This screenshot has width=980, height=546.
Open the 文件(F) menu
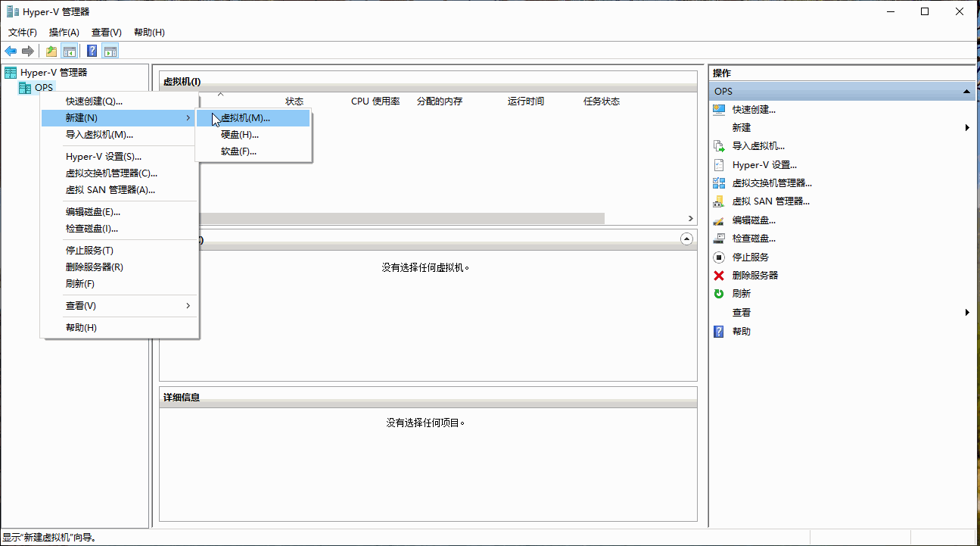pyautogui.click(x=23, y=33)
